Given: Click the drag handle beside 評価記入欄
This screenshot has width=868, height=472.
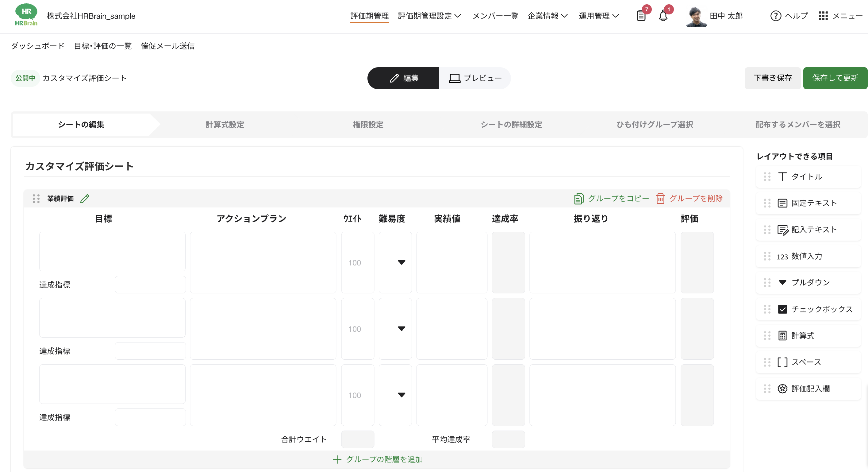Looking at the screenshot, I should pyautogui.click(x=767, y=389).
